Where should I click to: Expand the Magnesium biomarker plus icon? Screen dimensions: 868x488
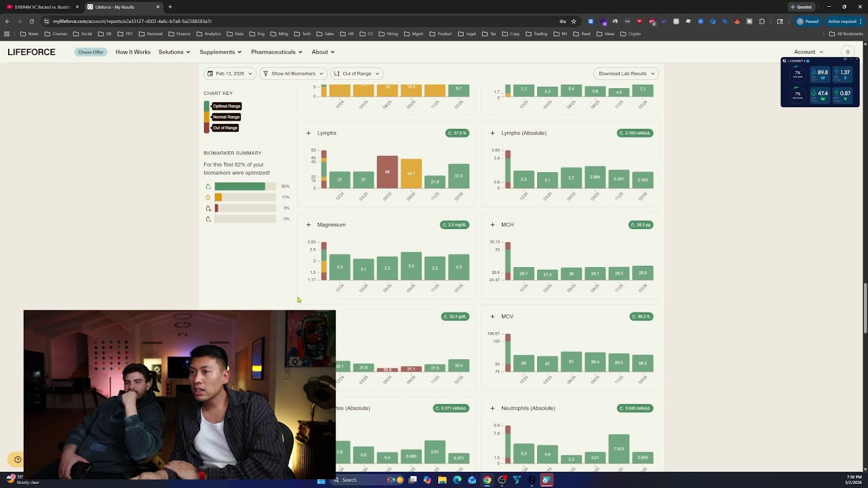tap(309, 224)
